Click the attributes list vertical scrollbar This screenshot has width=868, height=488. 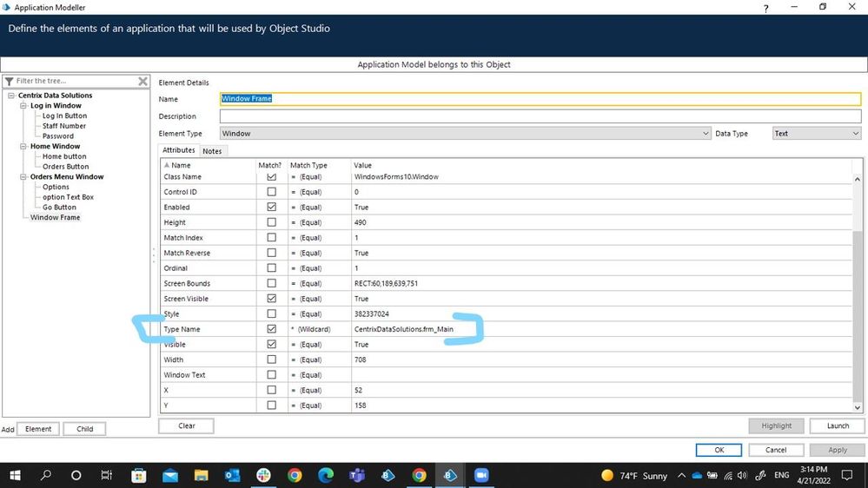click(859, 287)
